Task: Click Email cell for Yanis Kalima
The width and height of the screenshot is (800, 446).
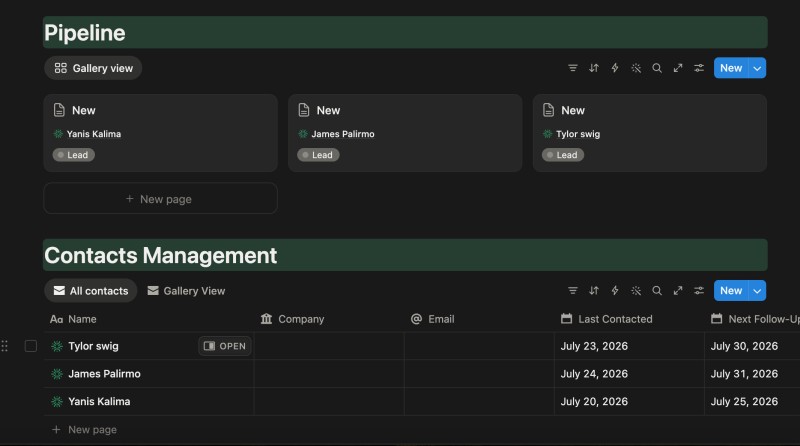Action: (x=479, y=402)
